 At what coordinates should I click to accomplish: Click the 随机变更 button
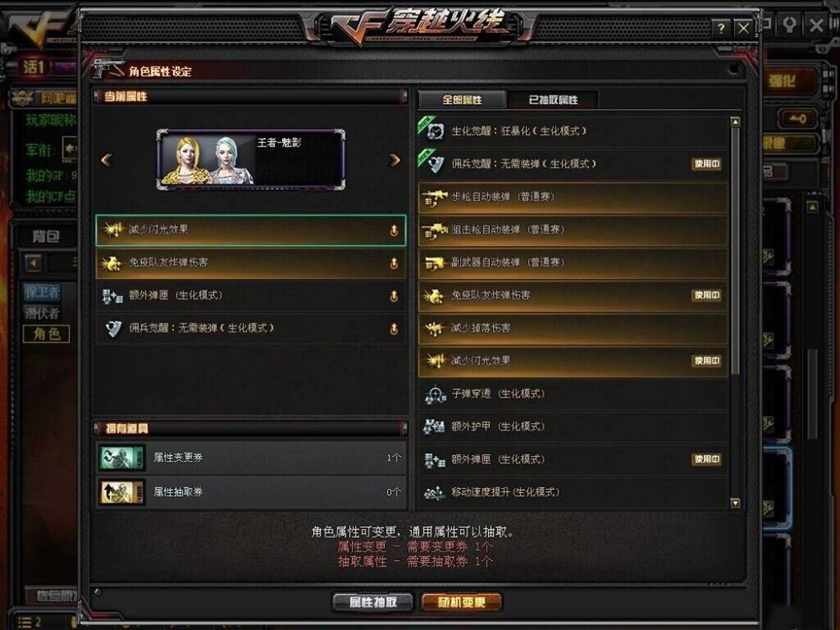[462, 602]
